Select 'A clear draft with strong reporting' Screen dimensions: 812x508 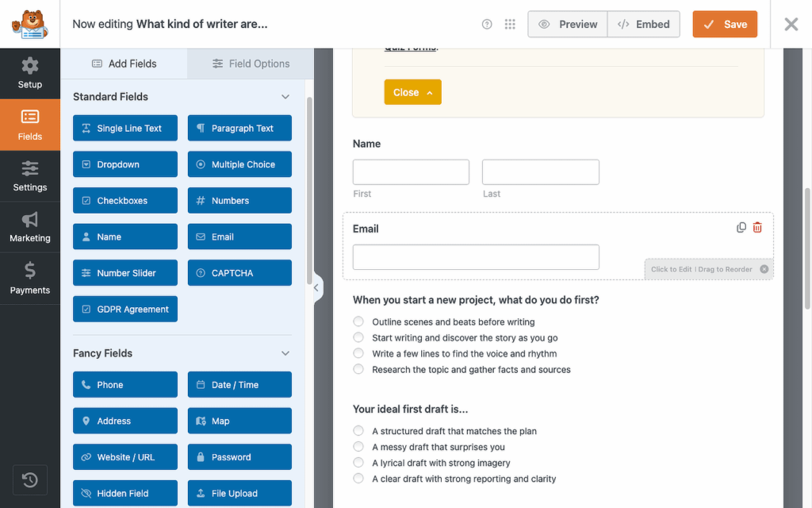coord(358,479)
